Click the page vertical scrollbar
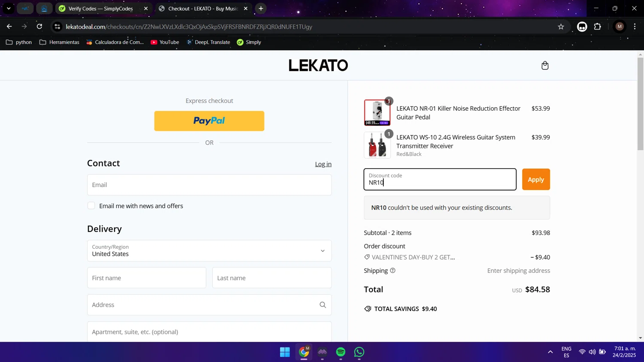Image resolution: width=644 pixels, height=362 pixels. [x=640, y=104]
